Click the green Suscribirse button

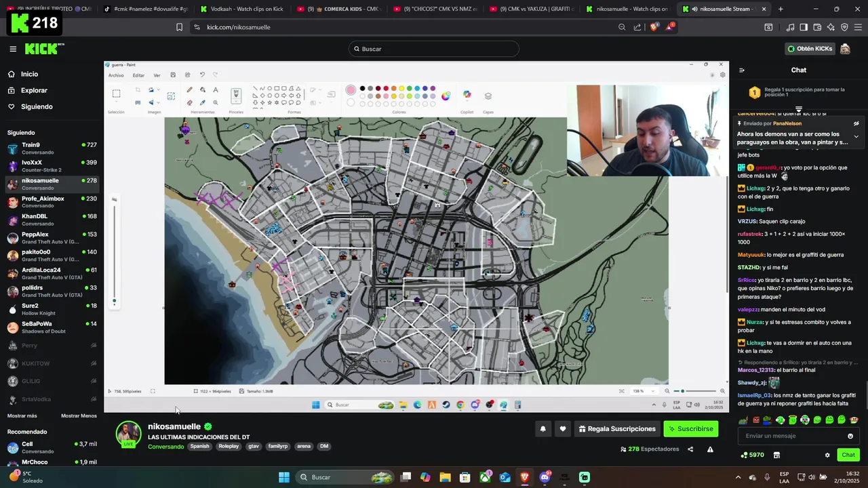(690, 428)
